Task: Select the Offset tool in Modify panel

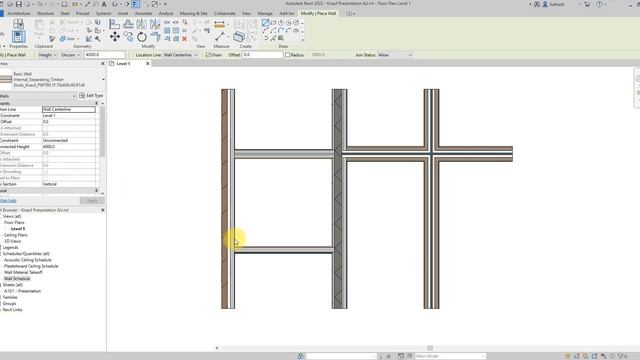Action: (x=128, y=24)
